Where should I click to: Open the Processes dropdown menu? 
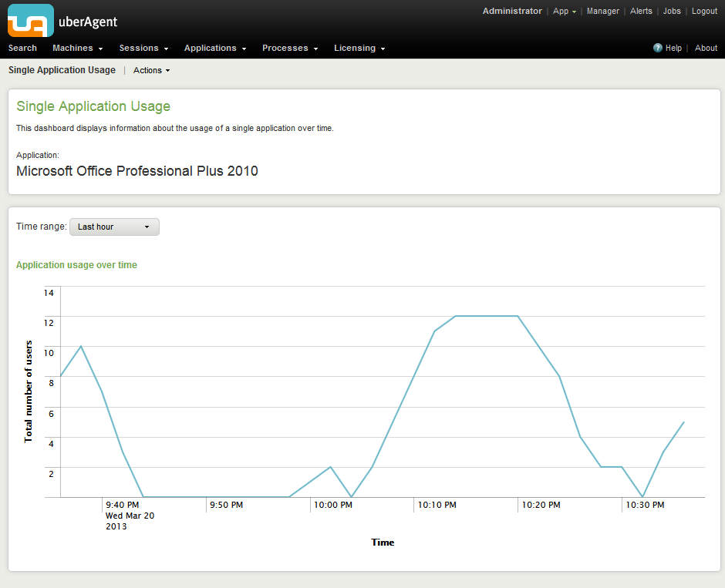coord(290,48)
